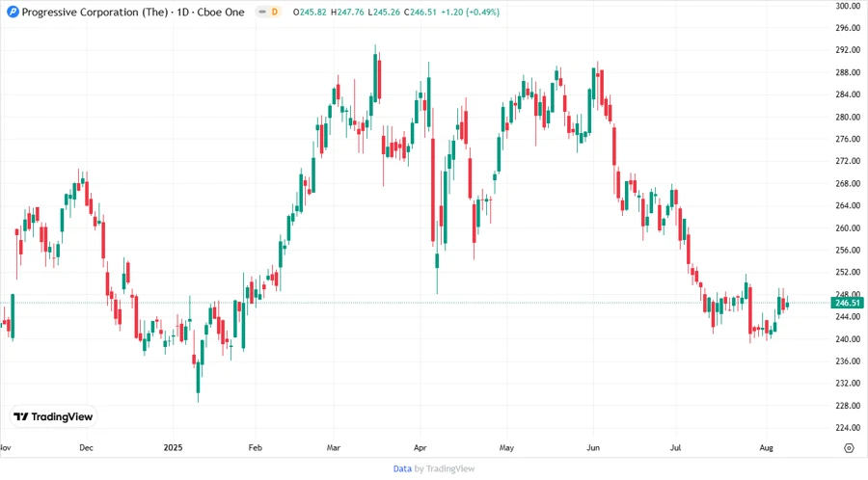Click the Dec label on time axis

pyautogui.click(x=87, y=447)
